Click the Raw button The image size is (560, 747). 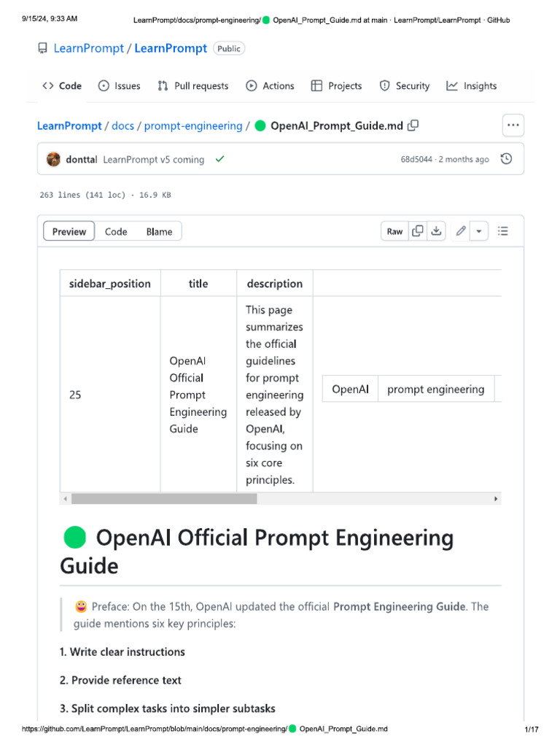click(394, 231)
